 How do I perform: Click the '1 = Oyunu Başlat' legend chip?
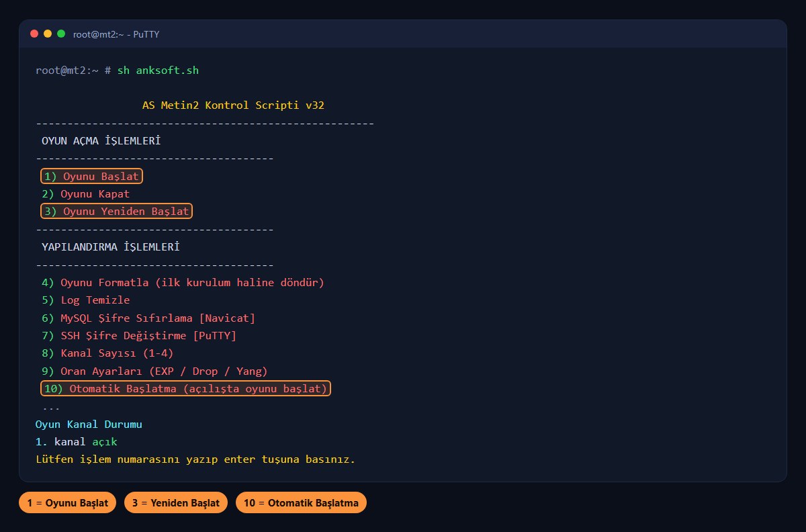pyautogui.click(x=67, y=503)
